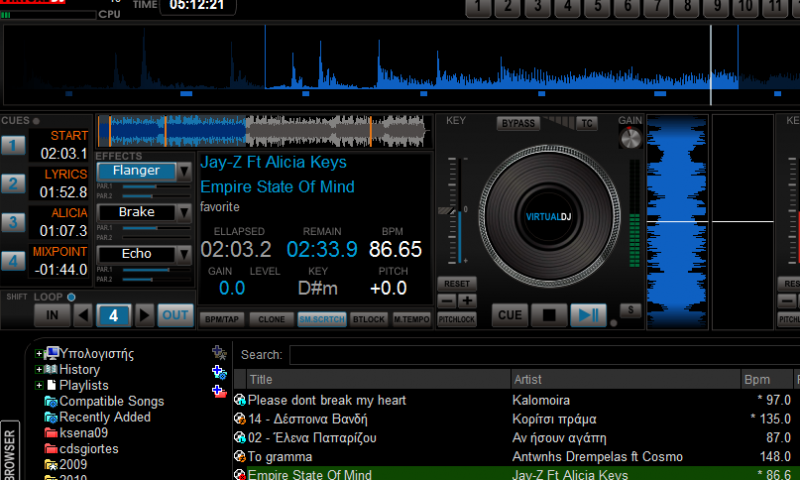Toggle play/pause on left deck
Screen dimensions: 800x480
pyautogui.click(x=588, y=315)
